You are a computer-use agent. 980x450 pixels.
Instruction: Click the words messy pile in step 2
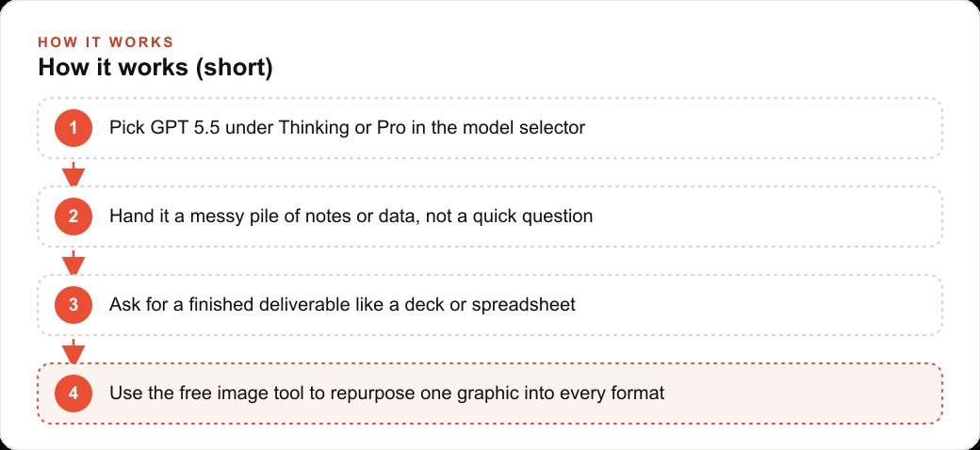click(236, 217)
